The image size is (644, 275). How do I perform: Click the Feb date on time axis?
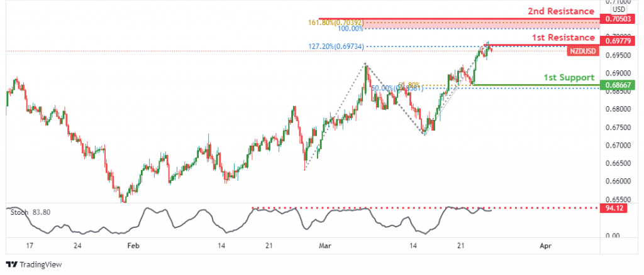coord(133,246)
